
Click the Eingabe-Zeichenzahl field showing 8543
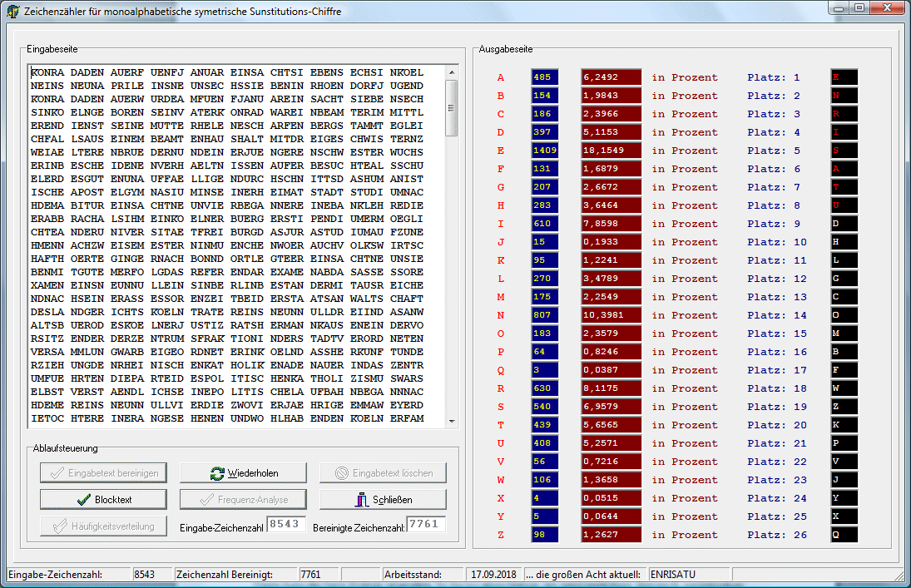tap(286, 524)
